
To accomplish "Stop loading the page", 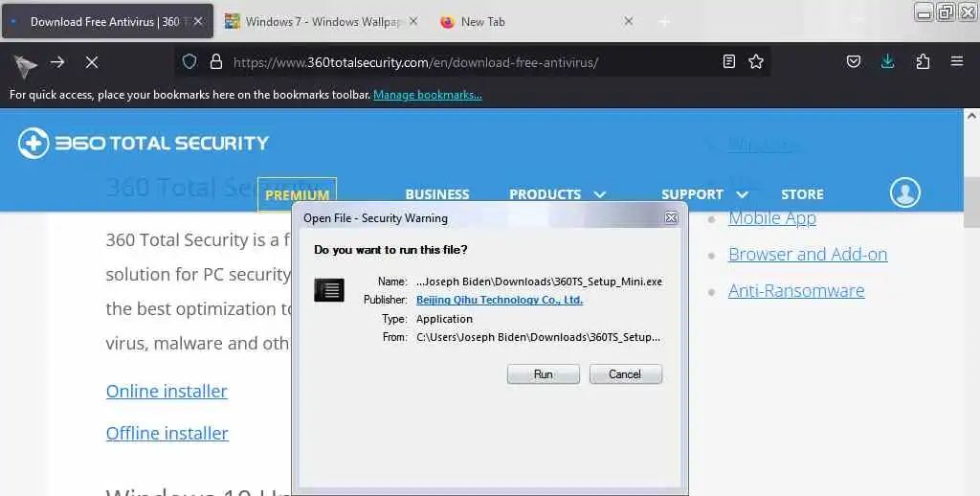I will tap(92, 62).
